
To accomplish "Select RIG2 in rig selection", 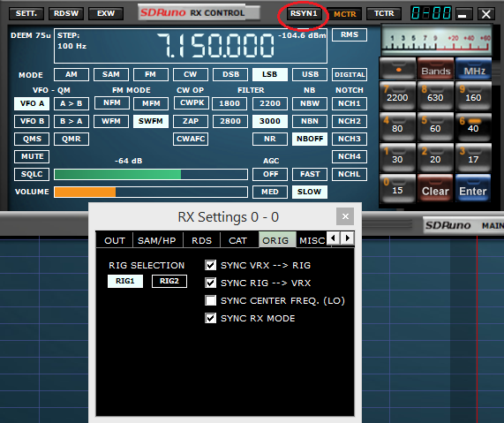I will (x=169, y=281).
